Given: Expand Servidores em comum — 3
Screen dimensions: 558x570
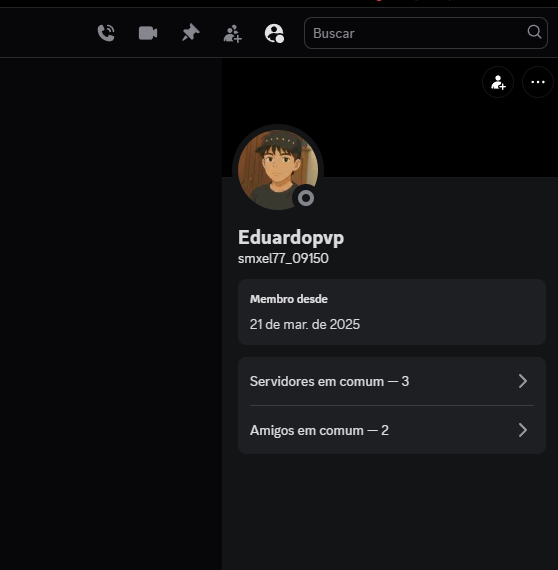Looking at the screenshot, I should [392, 381].
